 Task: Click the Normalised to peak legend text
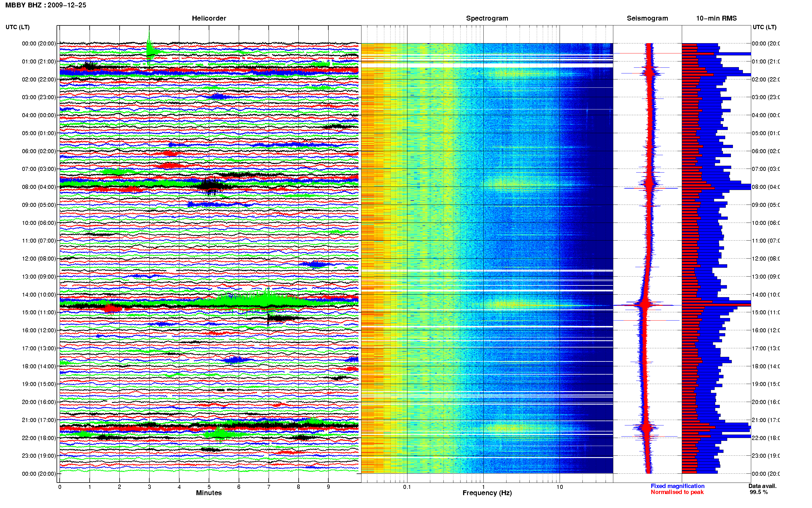coord(677,492)
